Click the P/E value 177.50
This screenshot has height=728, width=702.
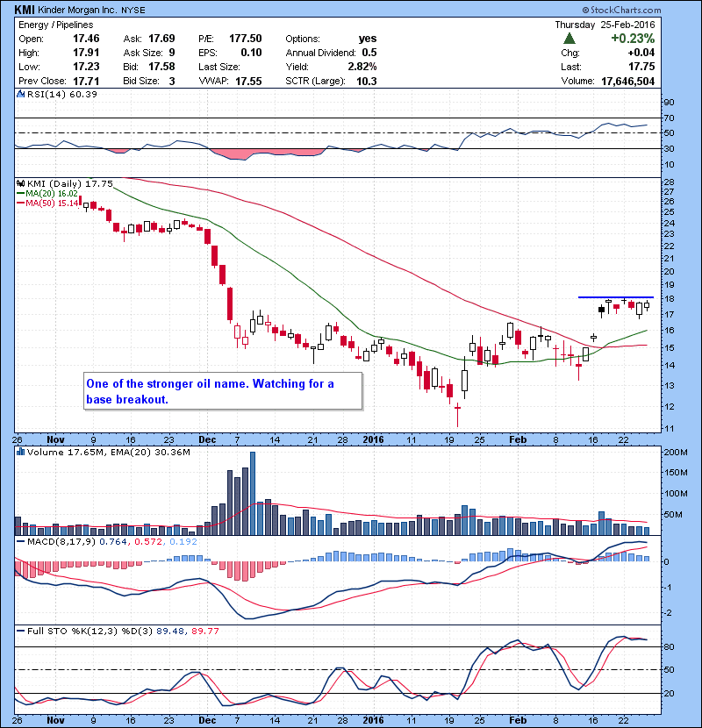tap(246, 39)
